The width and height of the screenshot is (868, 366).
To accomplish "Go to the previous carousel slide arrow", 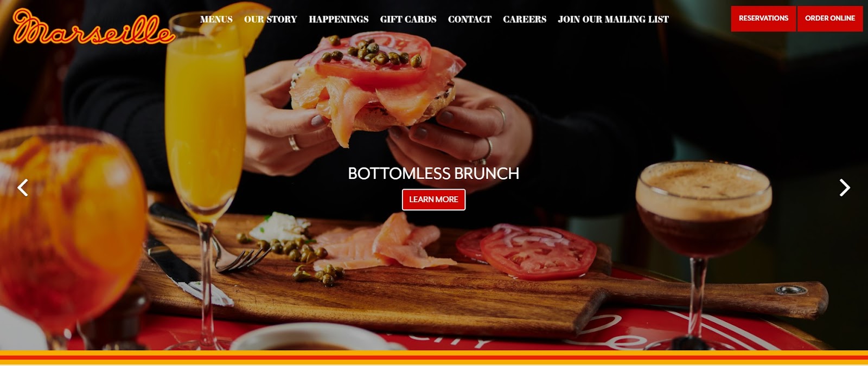I will [x=22, y=188].
